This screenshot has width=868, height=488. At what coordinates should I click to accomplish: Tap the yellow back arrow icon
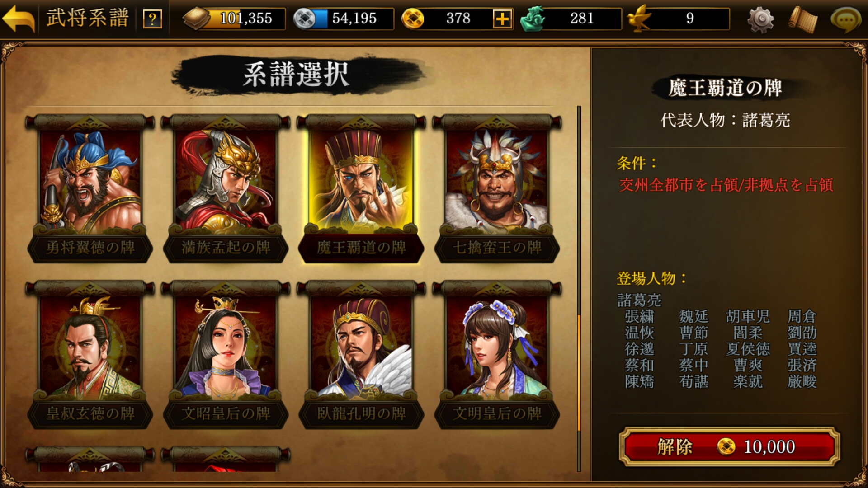pyautogui.click(x=18, y=18)
